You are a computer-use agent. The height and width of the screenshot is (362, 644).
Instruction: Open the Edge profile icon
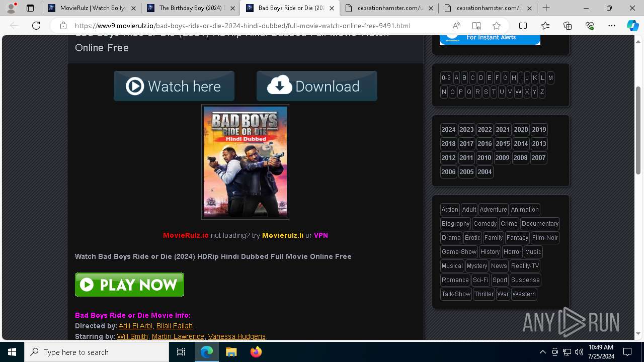click(x=11, y=8)
